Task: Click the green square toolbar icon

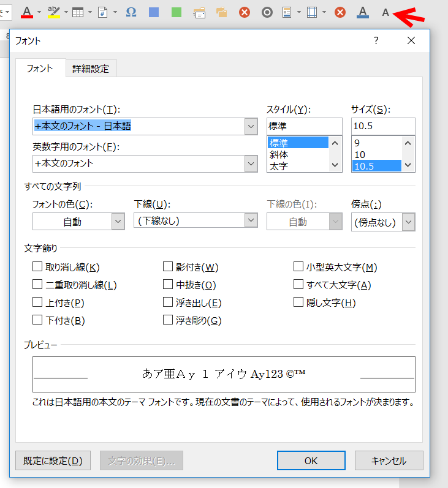Action: (x=177, y=12)
